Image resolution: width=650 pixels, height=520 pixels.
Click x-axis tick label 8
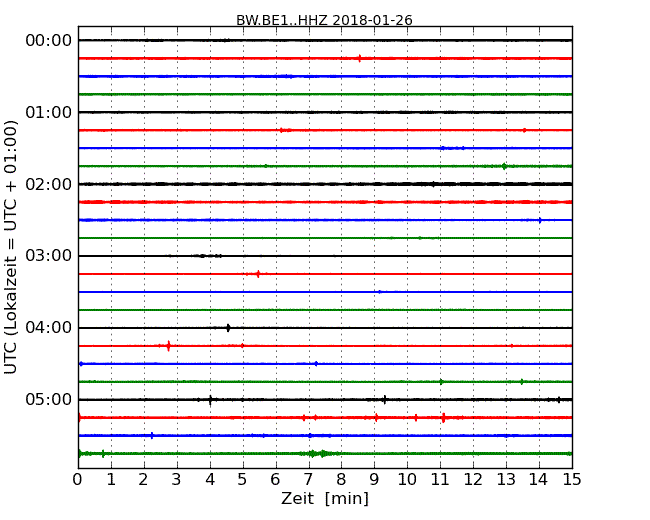click(341, 480)
